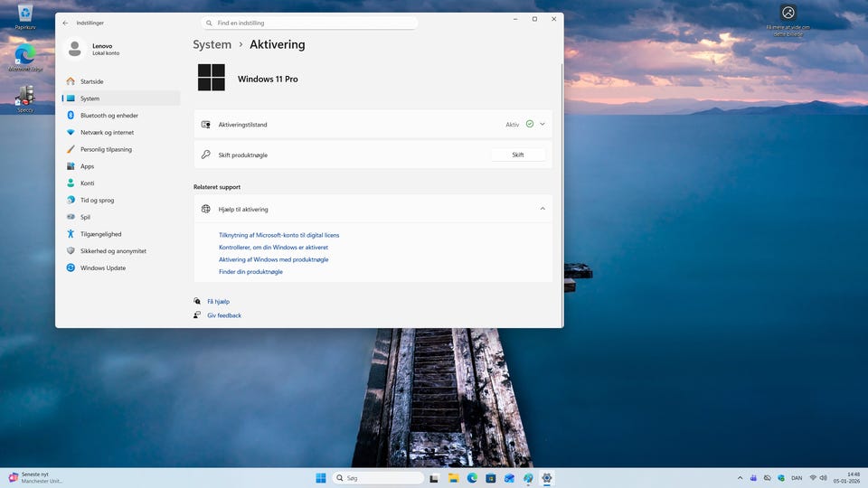The height and width of the screenshot is (488, 868).
Task: Select Apps in the settings menu
Action: click(87, 166)
